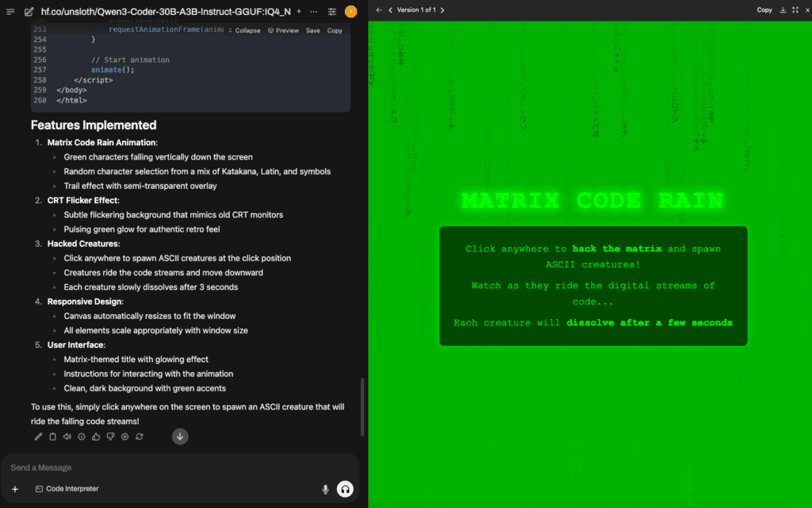Close the artifact preview panel
Viewport: 812px width, 508px height.
(x=807, y=10)
